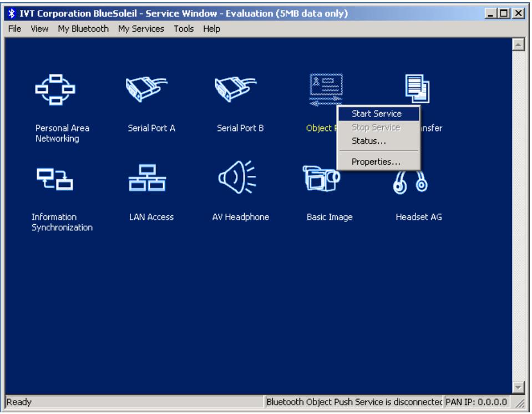Click the File Transfer documents icon
Screen dimensions: 532x414
pos(417,89)
